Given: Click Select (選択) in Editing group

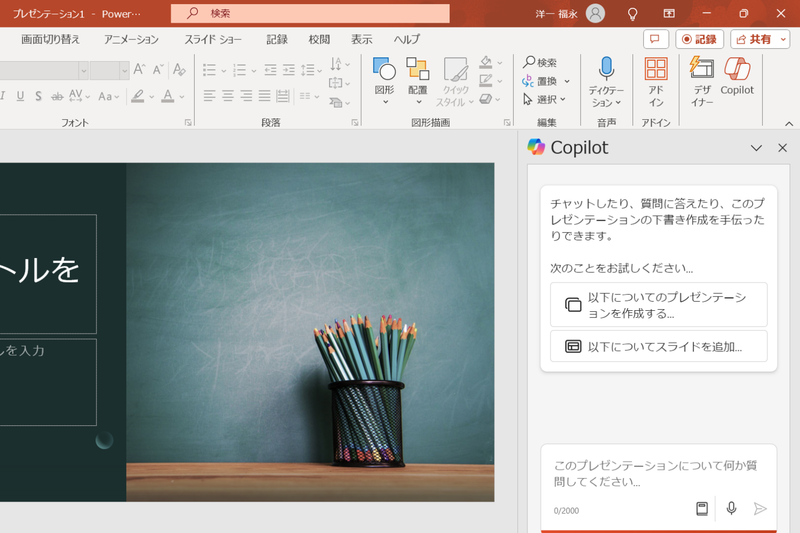Looking at the screenshot, I should point(544,99).
